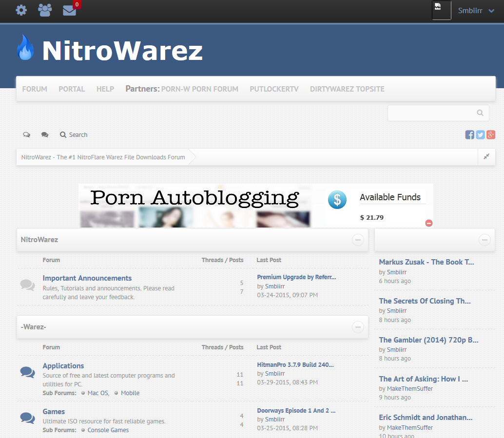This screenshot has height=438, width=504.
Task: Click the $ 21.79 funds amount
Action: click(x=371, y=218)
